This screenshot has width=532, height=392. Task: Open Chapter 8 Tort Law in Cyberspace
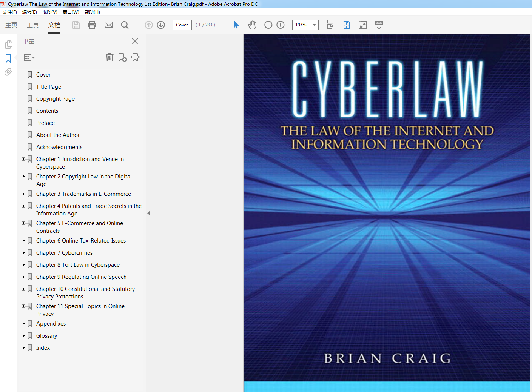[78, 265]
